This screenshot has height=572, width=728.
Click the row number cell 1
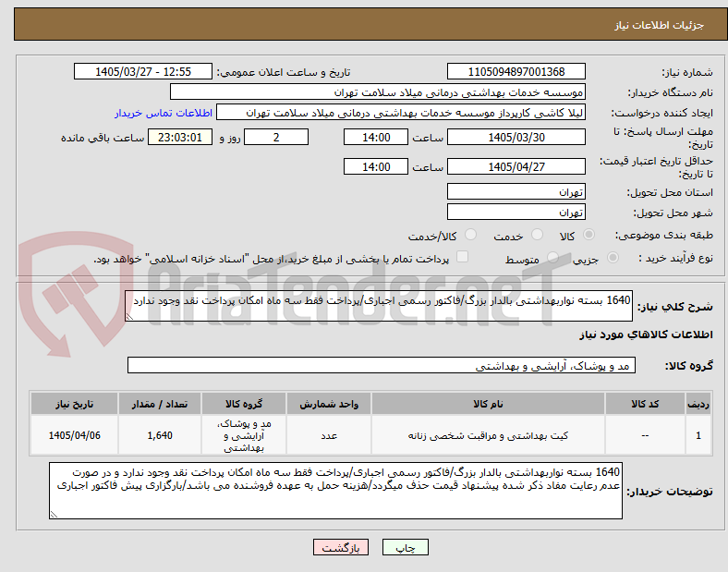(x=698, y=435)
